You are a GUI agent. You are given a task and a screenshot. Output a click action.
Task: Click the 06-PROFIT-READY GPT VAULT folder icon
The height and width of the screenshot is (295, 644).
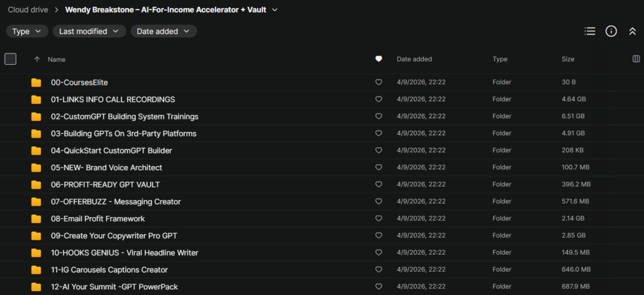tap(36, 185)
